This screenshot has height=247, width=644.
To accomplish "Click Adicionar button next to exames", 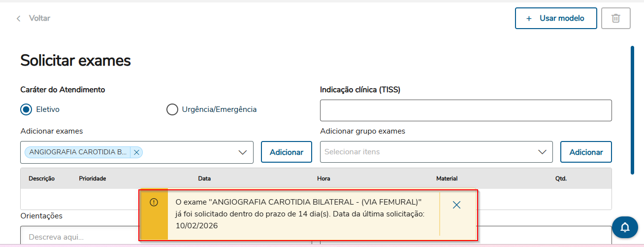I will click(286, 152).
